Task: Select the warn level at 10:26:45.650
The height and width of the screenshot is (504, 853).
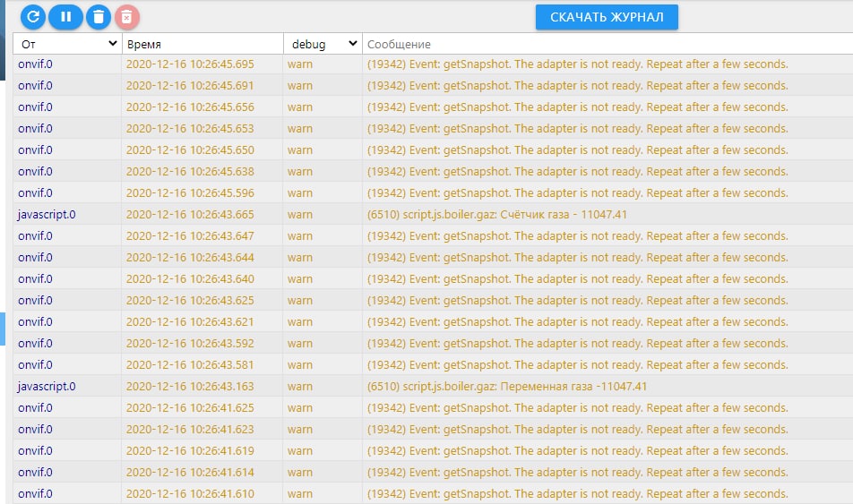Action: (300, 150)
